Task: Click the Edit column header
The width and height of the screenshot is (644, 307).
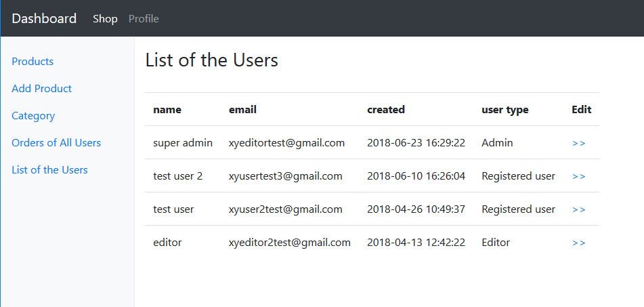Action: (x=581, y=109)
